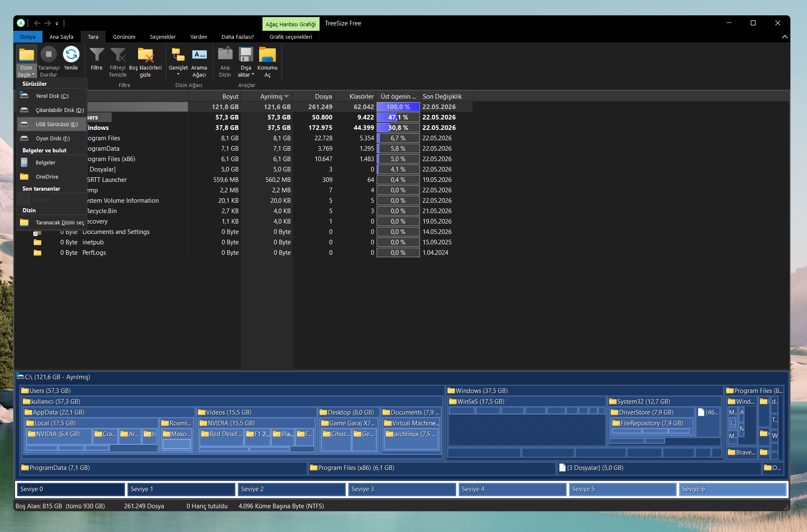Select Belgeler in the menu
The image size is (807, 532).
pyautogui.click(x=52, y=162)
